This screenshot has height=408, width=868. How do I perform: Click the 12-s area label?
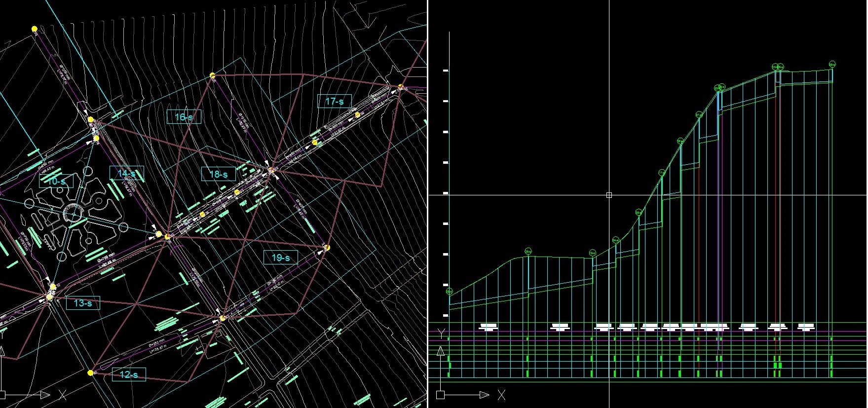pyautogui.click(x=129, y=374)
